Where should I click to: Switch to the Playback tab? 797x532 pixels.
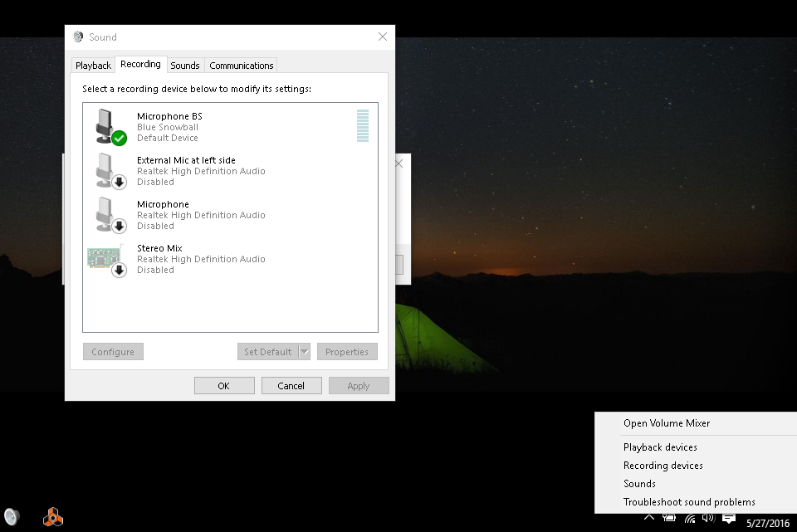(x=93, y=66)
